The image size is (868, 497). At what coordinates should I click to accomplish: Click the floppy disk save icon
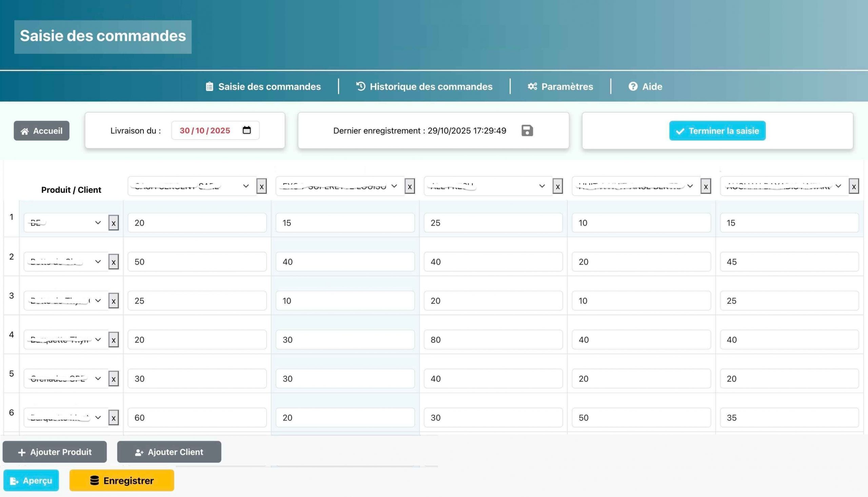[527, 130]
